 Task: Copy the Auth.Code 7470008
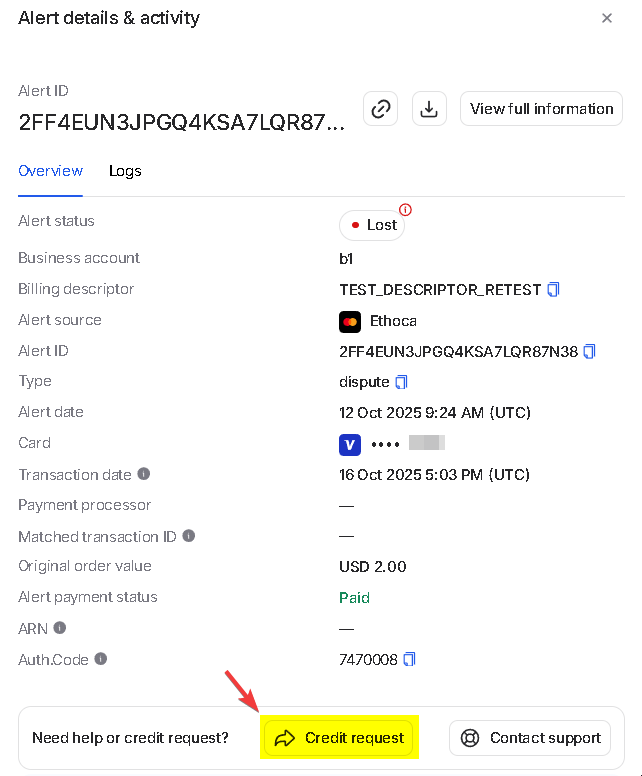409,660
